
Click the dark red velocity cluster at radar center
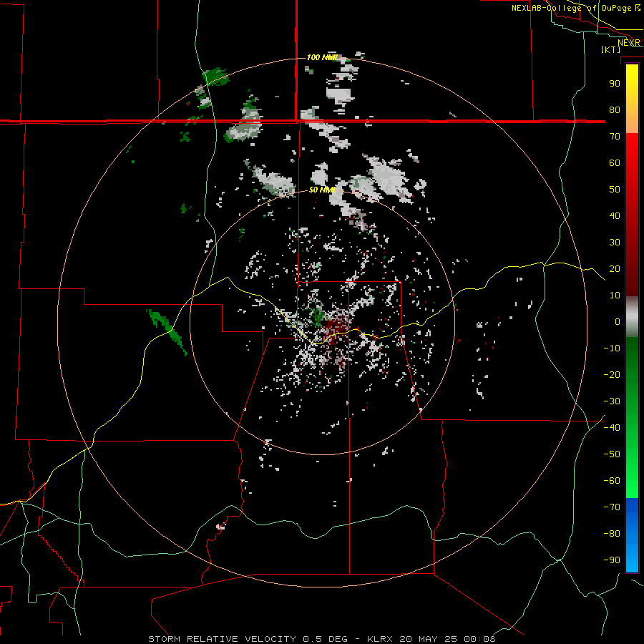pyautogui.click(x=335, y=327)
